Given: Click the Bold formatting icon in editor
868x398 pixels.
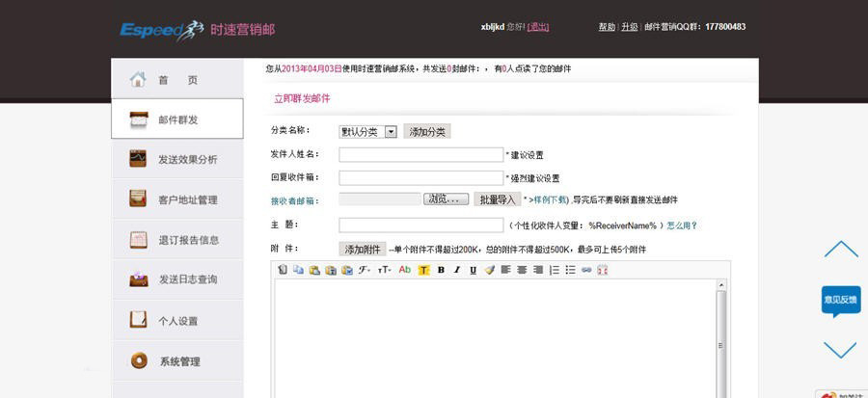Looking at the screenshot, I should click(441, 271).
